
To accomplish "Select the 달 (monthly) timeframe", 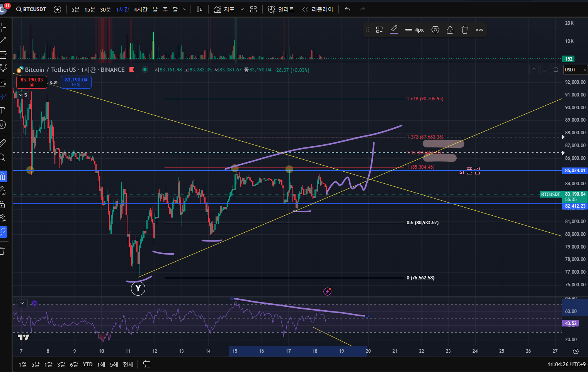I will coord(175,9).
